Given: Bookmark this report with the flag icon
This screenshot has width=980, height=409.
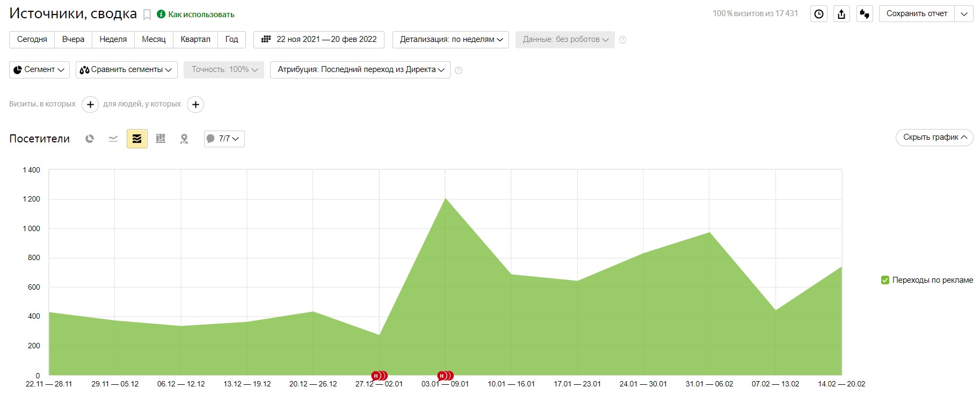Looking at the screenshot, I should [147, 15].
